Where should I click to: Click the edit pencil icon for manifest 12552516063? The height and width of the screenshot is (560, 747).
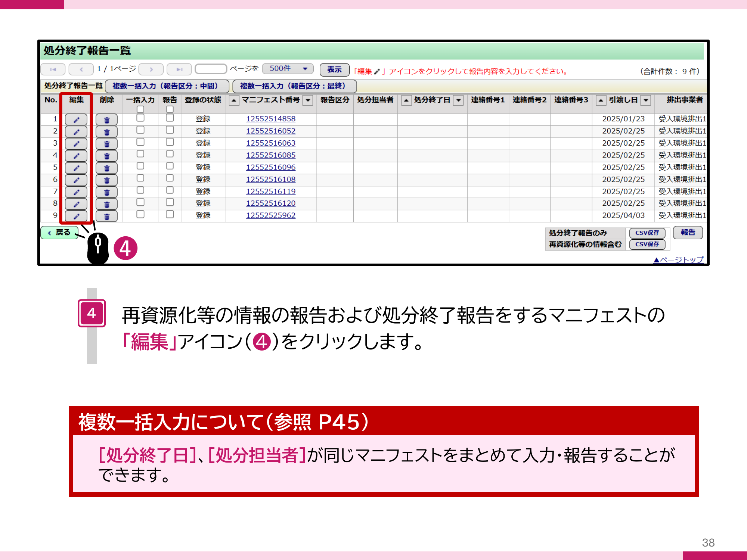click(x=76, y=144)
